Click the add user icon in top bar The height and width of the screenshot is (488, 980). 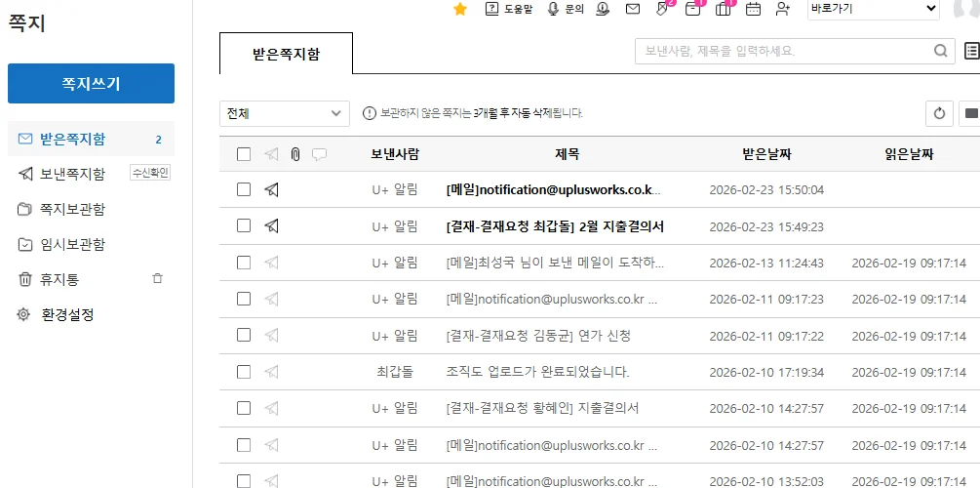(x=782, y=10)
